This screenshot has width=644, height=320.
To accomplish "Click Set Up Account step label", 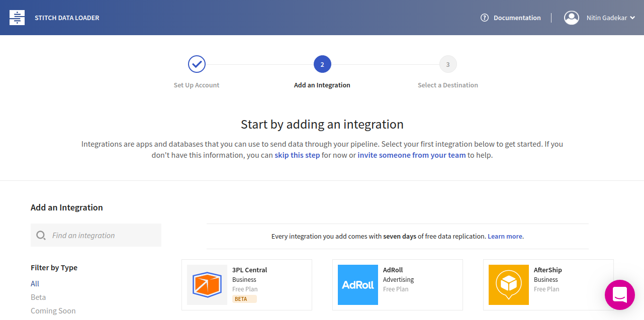I will 197,85.
